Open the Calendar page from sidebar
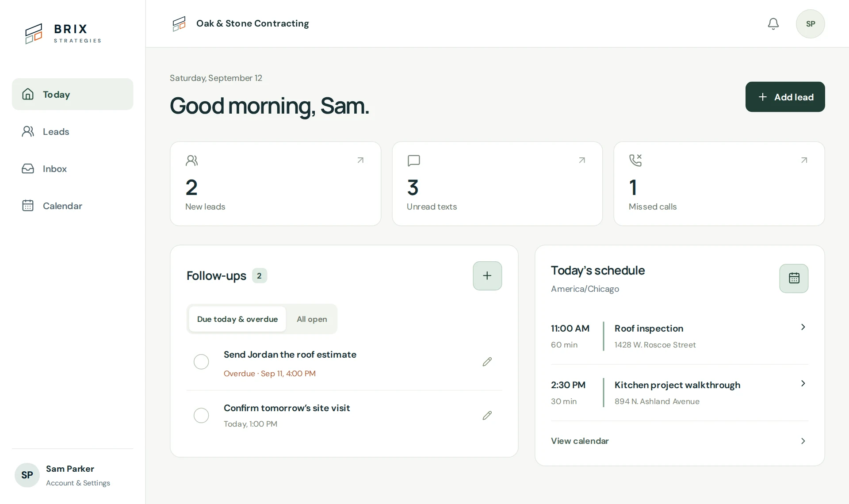The width and height of the screenshot is (849, 504). pyautogui.click(x=73, y=206)
